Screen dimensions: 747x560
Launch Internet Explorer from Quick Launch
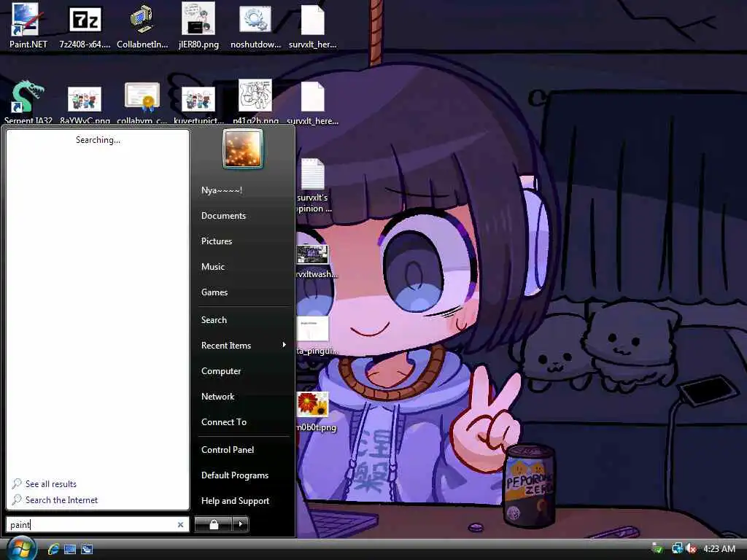(53, 549)
